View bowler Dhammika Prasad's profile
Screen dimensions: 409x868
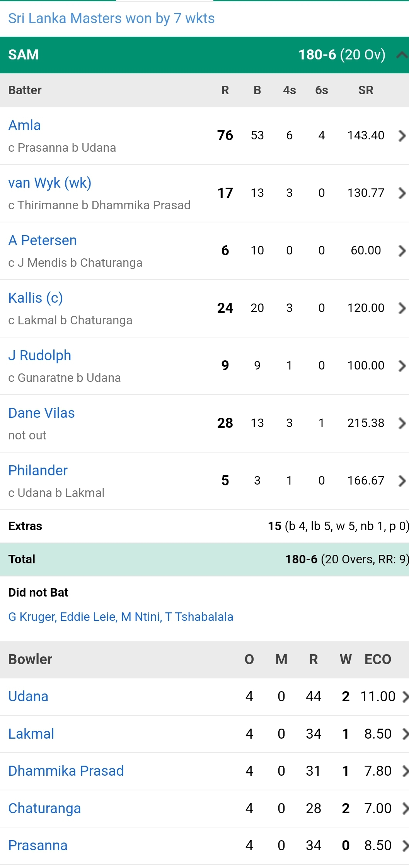(66, 771)
